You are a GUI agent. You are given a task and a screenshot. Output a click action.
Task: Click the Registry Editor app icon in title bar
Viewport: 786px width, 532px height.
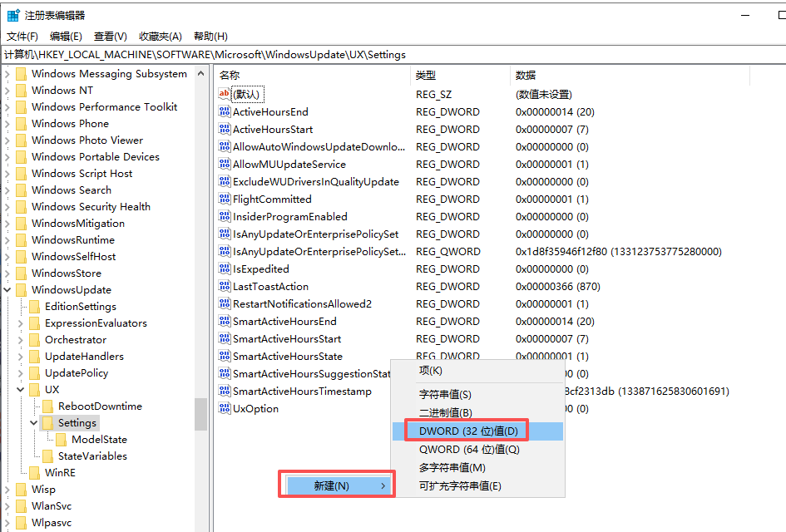(x=13, y=16)
